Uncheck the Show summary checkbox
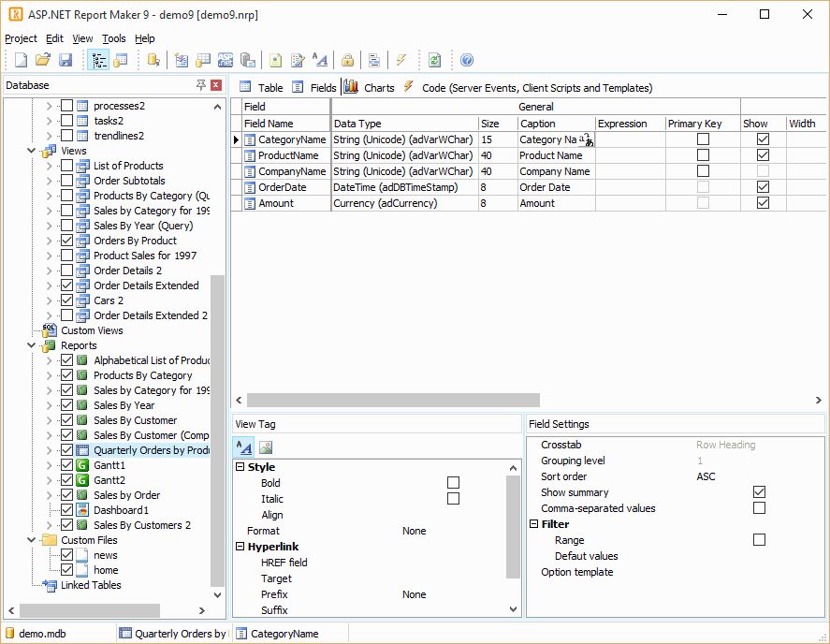 pyautogui.click(x=759, y=492)
